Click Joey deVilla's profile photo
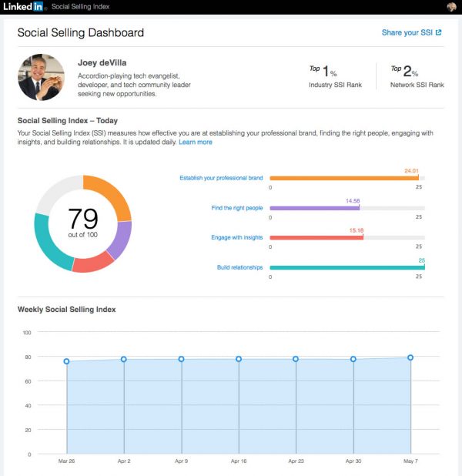Viewport: 462px width, 476px height. click(42, 77)
